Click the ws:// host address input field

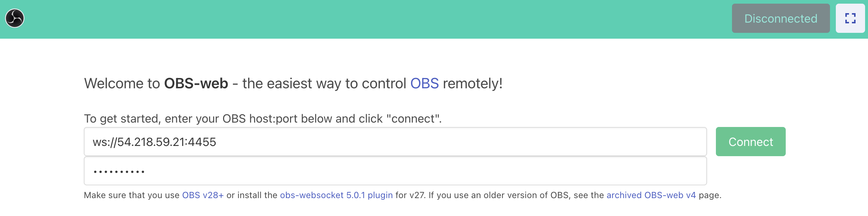tap(395, 142)
